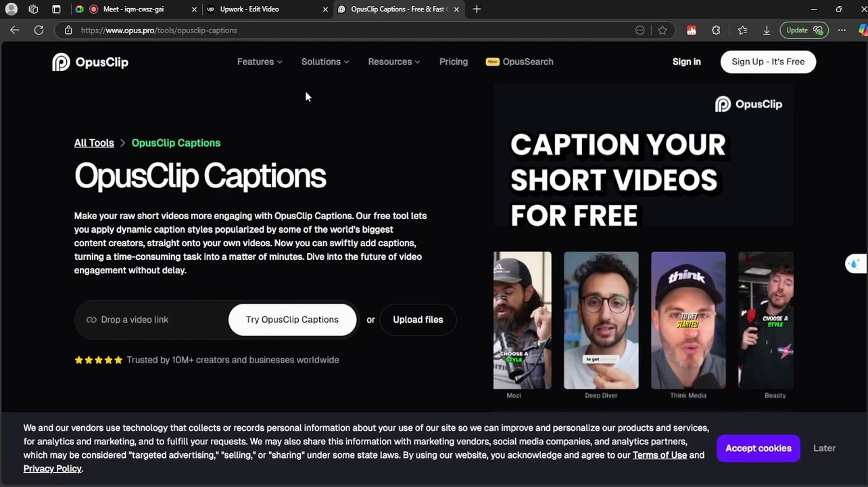Click the Update button in Edge toolbar
This screenshot has width=868, height=487.
pos(804,30)
